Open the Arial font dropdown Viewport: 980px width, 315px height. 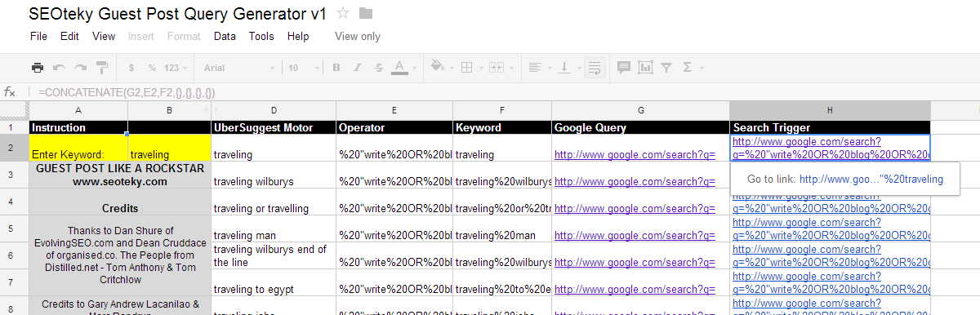[238, 68]
